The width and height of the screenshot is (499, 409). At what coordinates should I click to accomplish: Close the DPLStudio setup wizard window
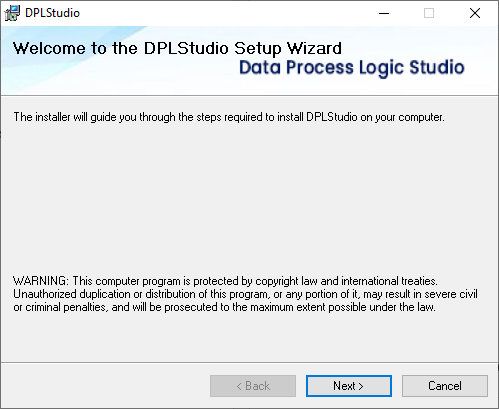tap(475, 13)
